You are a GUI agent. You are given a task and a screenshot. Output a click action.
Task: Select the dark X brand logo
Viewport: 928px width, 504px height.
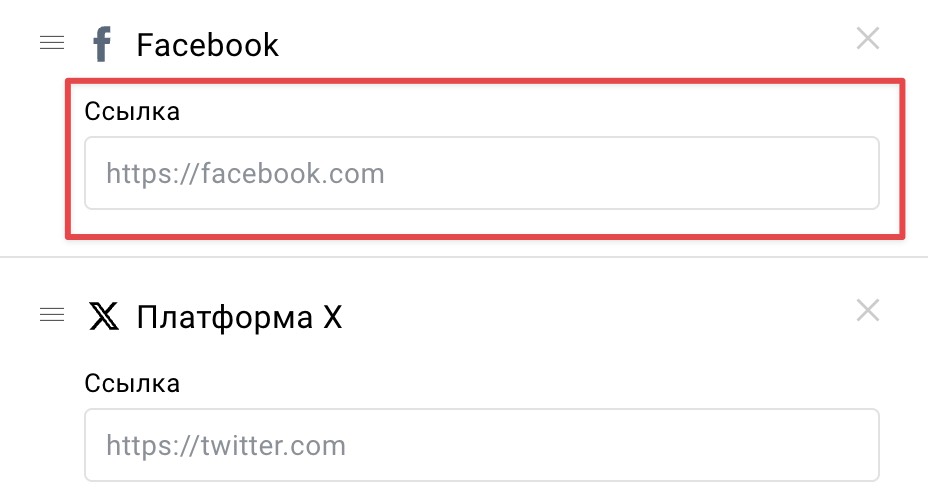click(x=104, y=316)
